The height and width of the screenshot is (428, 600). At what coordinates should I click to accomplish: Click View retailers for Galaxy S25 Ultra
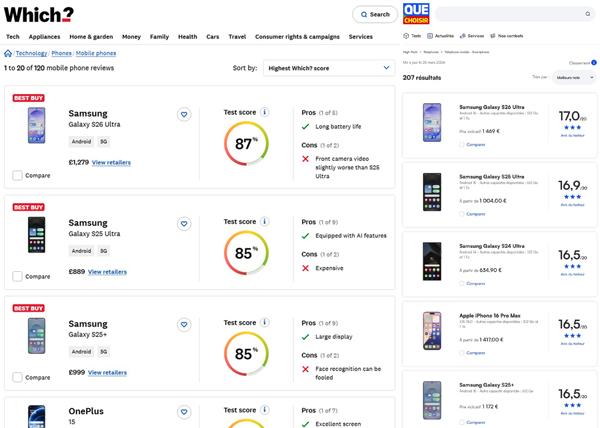click(x=107, y=272)
